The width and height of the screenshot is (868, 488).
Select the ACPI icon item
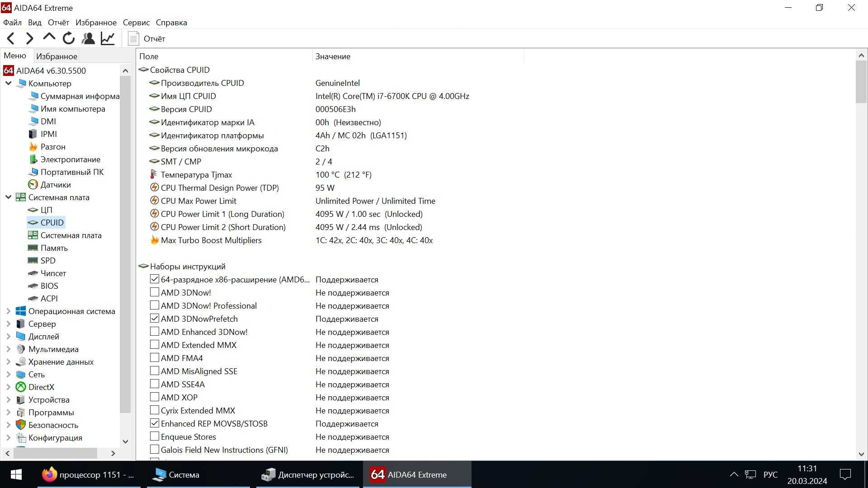pyautogui.click(x=33, y=298)
